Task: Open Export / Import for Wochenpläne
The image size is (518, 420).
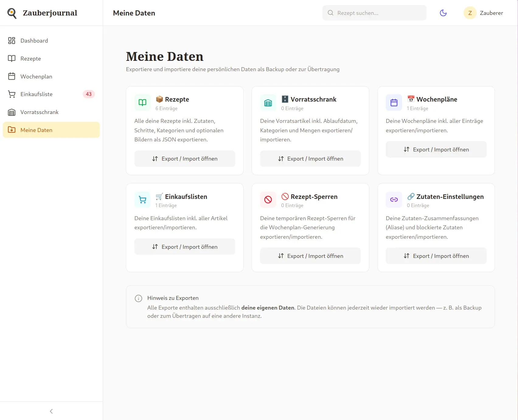Action: tap(436, 150)
